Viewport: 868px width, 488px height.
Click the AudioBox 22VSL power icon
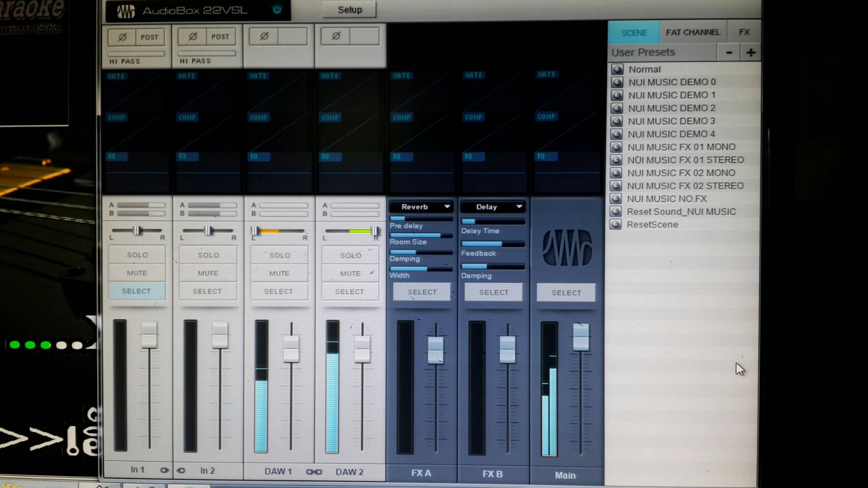pos(277,10)
